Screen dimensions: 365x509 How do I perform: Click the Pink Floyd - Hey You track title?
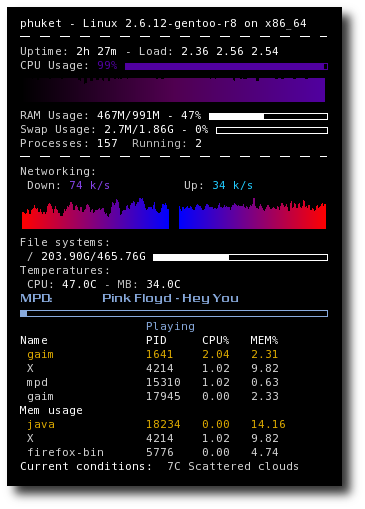[x=170, y=298]
